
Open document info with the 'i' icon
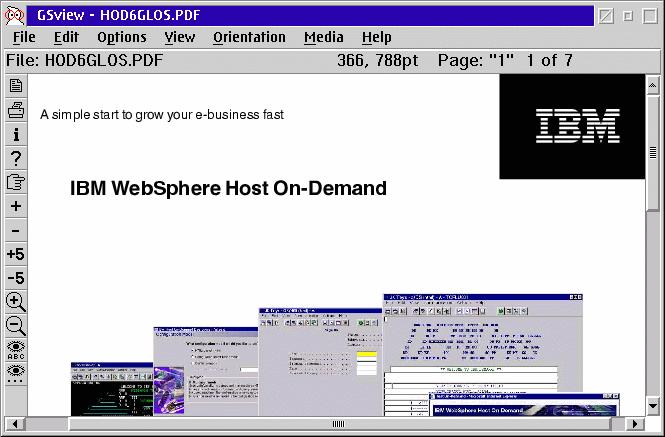[16, 134]
